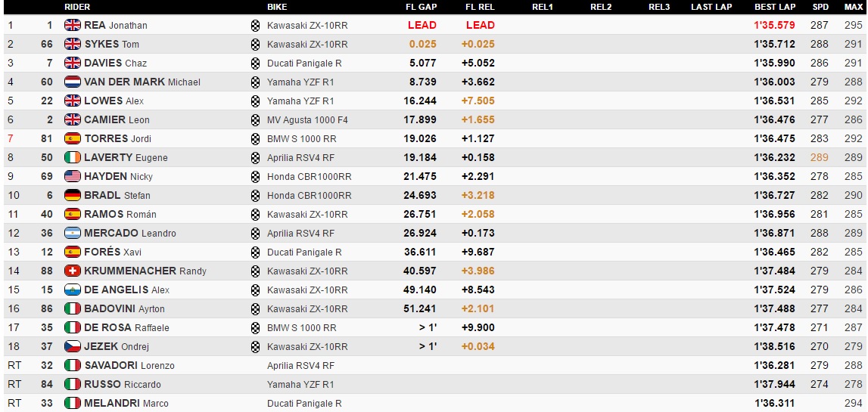Image resolution: width=868 pixels, height=412 pixels.
Task: Click the Czech flag beside Jezek Ondrej
Action: click(x=73, y=346)
